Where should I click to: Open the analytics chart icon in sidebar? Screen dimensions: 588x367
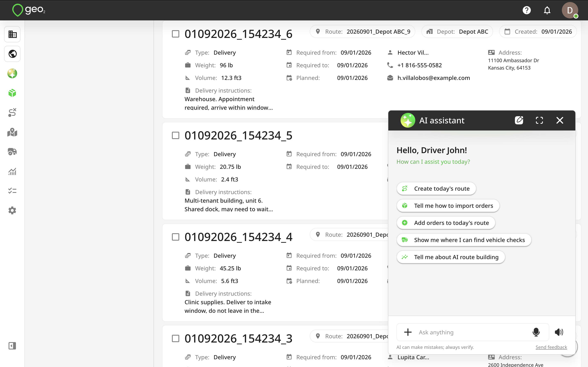click(12, 171)
